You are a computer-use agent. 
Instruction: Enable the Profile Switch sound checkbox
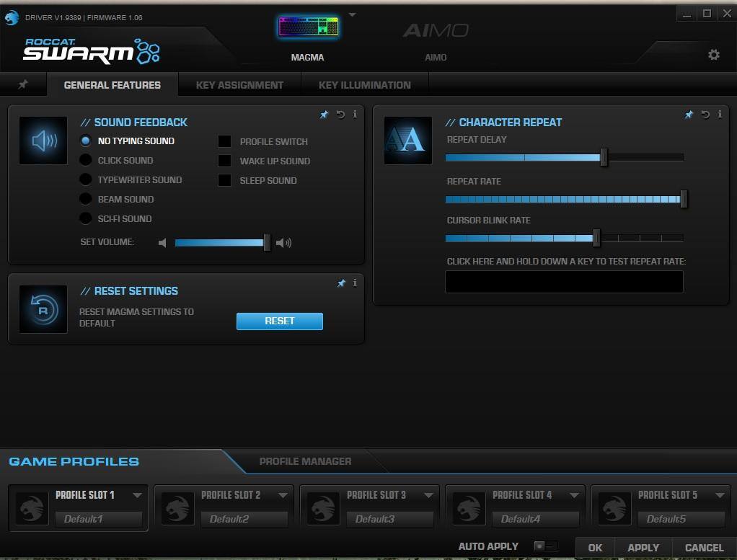225,142
